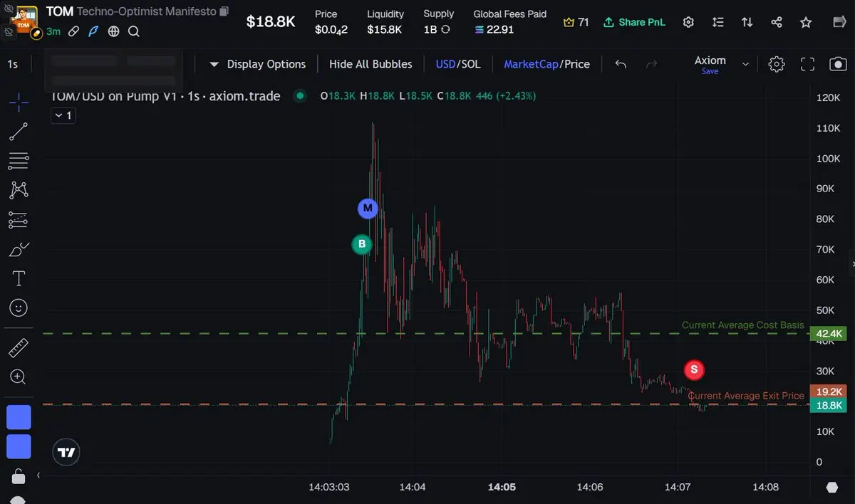Collapse the drawing toolbar arrow
Screen dimensions: 855x504
pyautogui.click(x=38, y=475)
